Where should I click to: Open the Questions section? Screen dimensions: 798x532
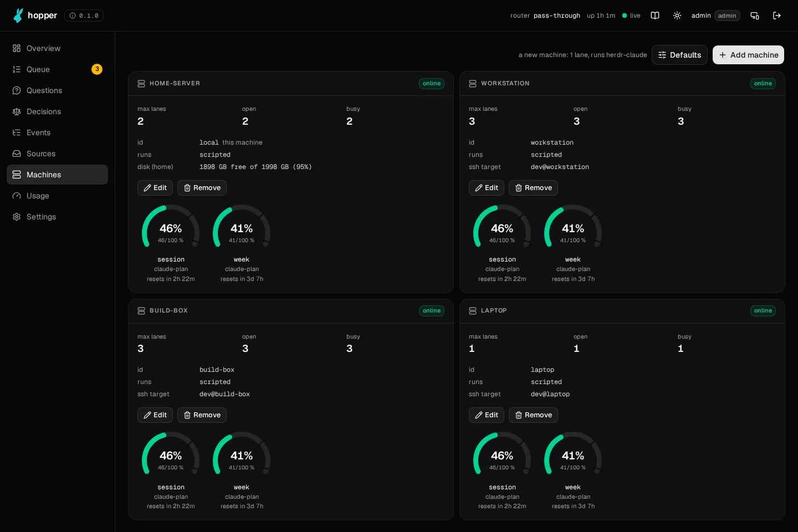click(57, 90)
